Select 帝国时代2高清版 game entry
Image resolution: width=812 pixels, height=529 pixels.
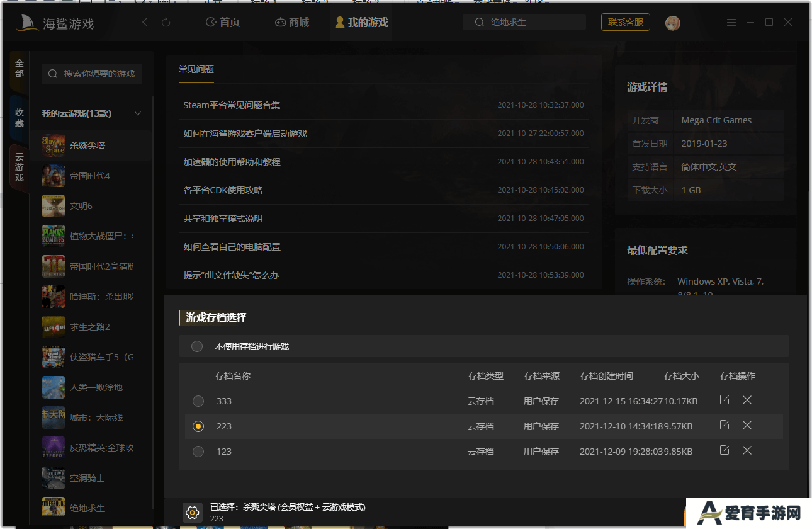click(x=92, y=266)
